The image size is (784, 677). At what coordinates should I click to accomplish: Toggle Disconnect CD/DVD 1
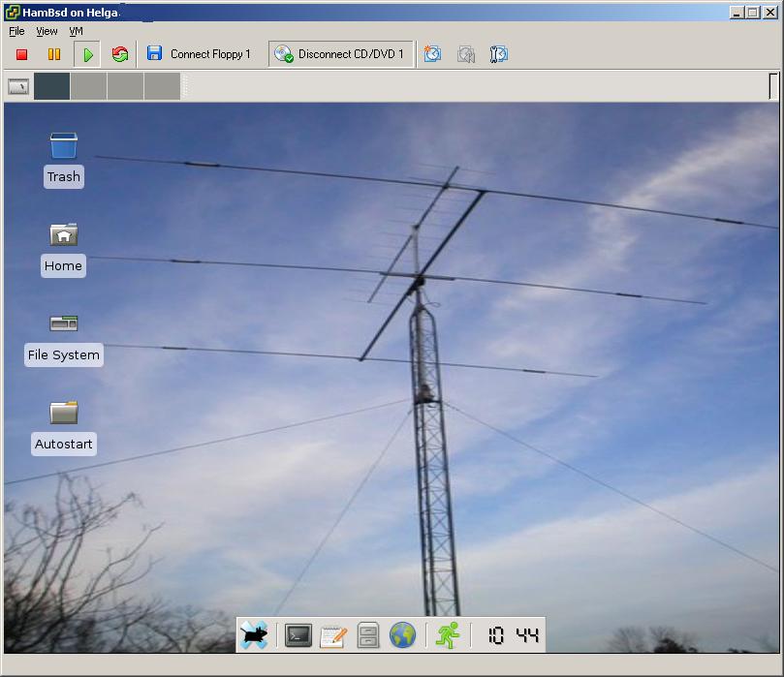[x=340, y=54]
